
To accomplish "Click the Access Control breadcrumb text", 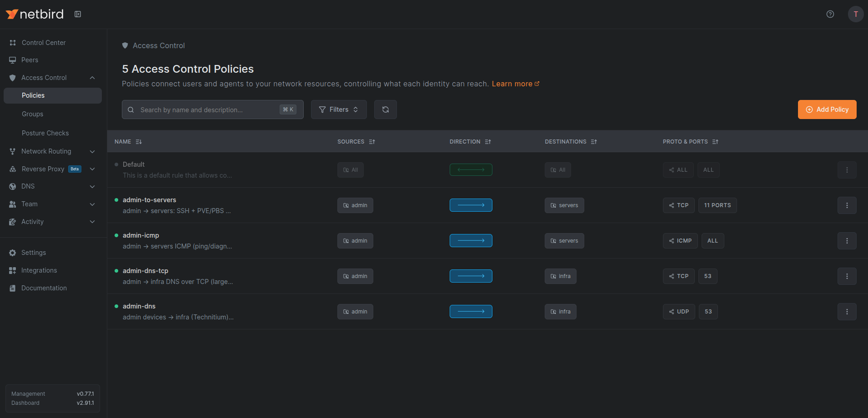I will point(159,45).
